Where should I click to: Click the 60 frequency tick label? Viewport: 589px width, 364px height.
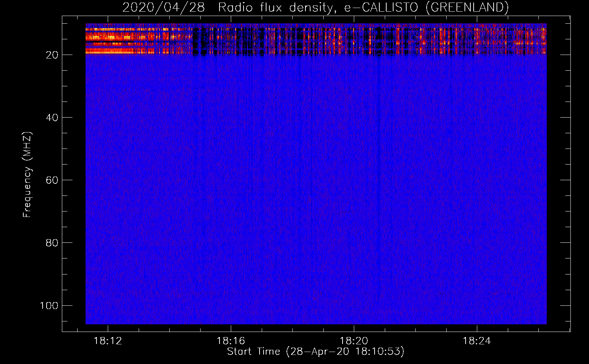click(52, 180)
